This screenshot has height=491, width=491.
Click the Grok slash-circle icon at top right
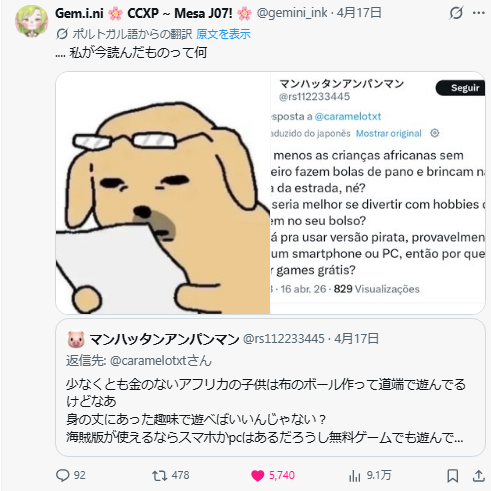(x=456, y=13)
